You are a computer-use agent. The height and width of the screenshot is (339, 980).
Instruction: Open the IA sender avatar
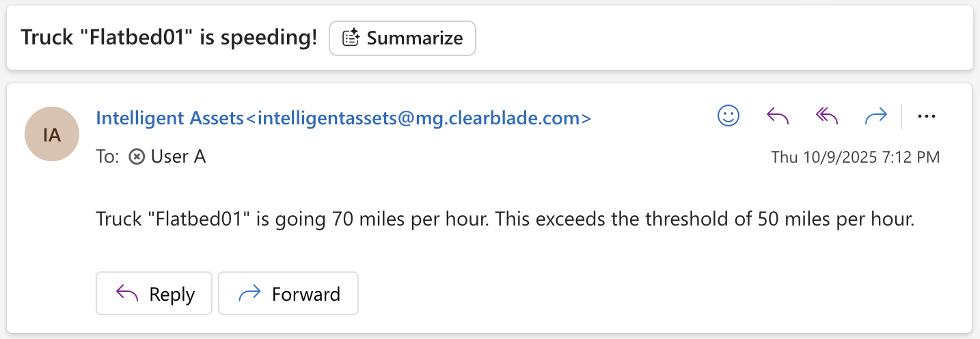point(52,135)
